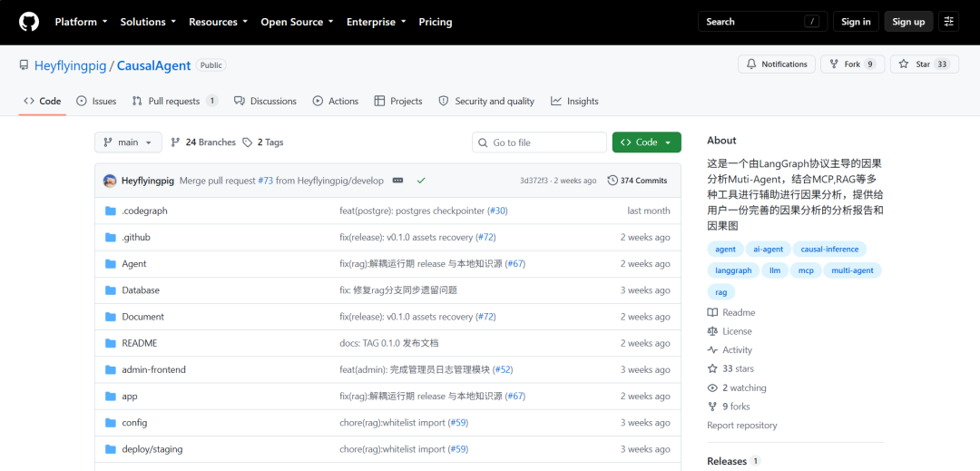Expand the Platform menu

click(x=82, y=22)
